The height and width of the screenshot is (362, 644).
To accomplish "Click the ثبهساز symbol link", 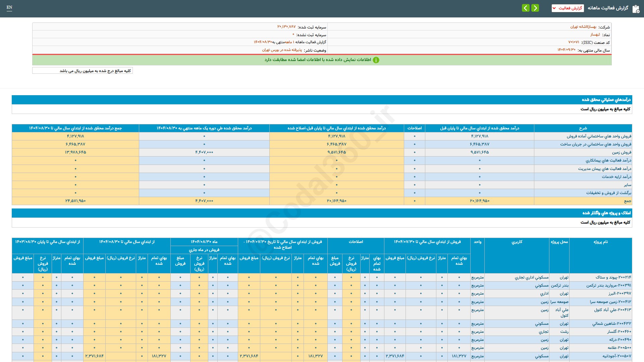I will (595, 35).
